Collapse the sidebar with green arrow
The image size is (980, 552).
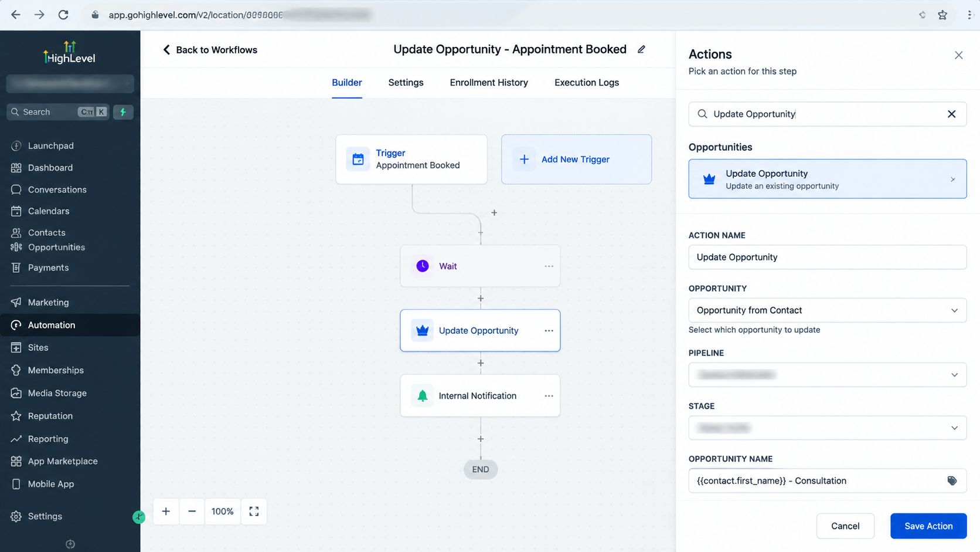click(x=139, y=517)
